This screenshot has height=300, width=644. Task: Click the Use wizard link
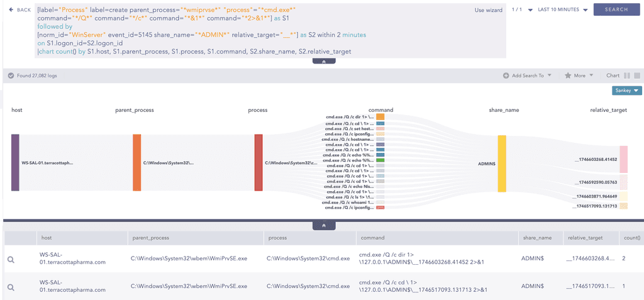click(x=488, y=10)
